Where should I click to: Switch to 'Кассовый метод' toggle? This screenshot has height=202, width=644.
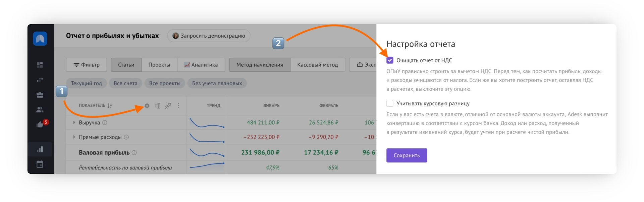[x=317, y=65]
